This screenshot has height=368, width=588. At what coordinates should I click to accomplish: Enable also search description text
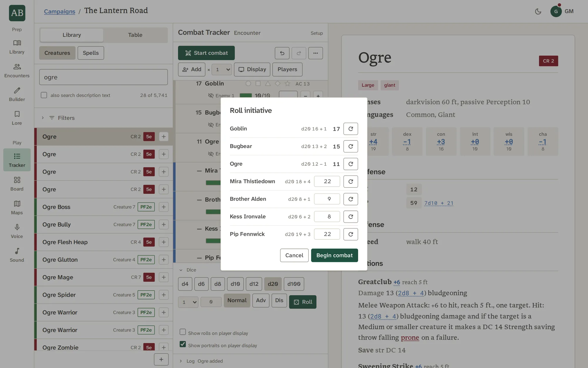point(44,95)
